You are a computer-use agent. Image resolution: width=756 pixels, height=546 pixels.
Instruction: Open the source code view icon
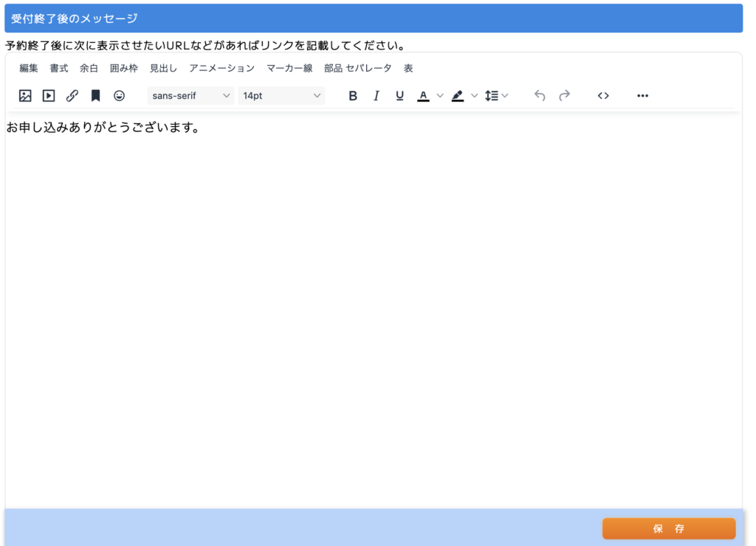coord(603,96)
